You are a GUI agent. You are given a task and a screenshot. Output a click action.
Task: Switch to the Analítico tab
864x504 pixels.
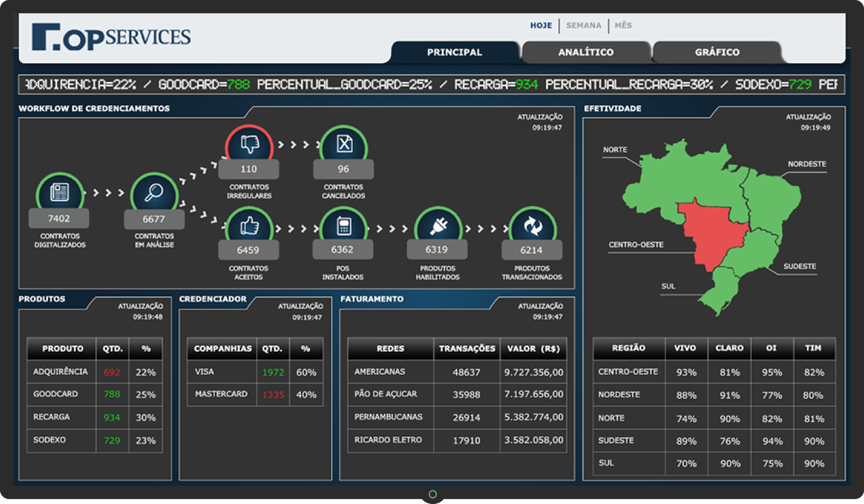[586, 52]
